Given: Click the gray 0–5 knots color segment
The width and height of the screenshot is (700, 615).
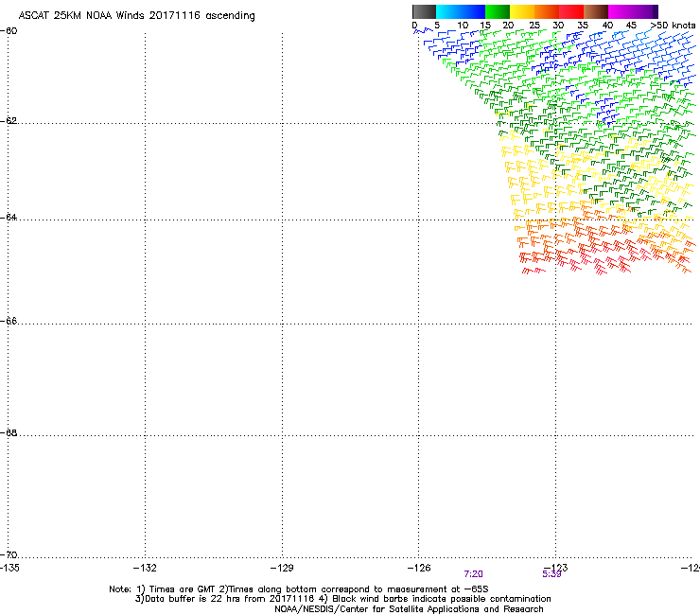Looking at the screenshot, I should click(x=424, y=11).
